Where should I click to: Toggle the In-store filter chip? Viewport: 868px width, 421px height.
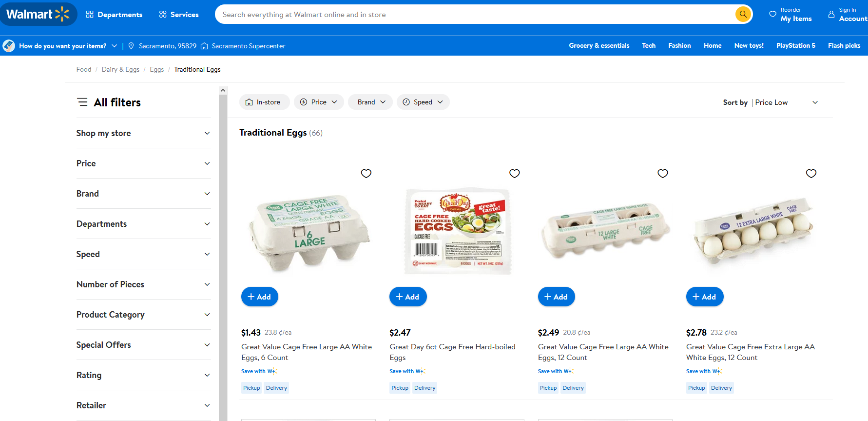264,102
